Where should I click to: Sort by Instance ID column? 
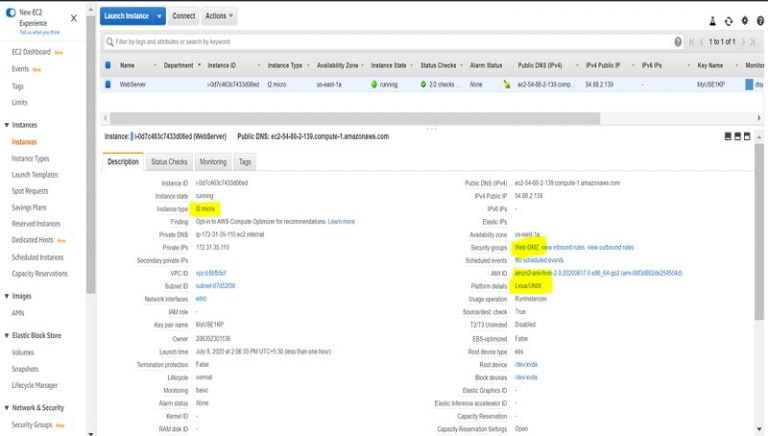[221, 65]
